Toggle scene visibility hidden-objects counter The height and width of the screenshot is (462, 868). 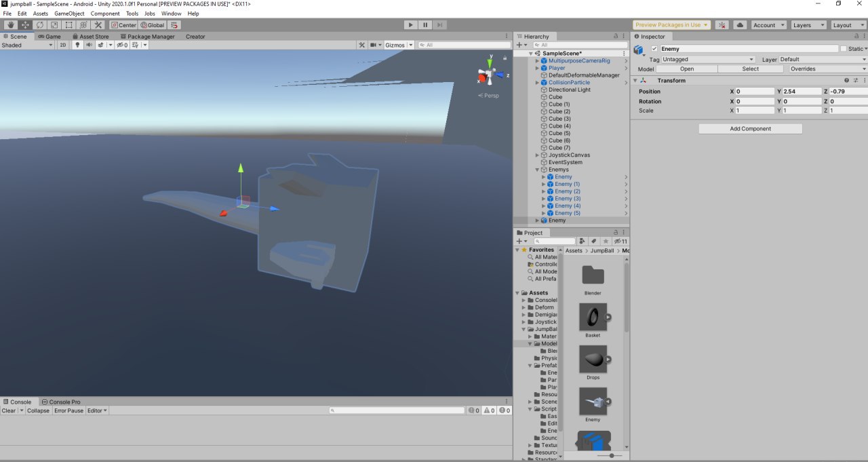tap(121, 45)
